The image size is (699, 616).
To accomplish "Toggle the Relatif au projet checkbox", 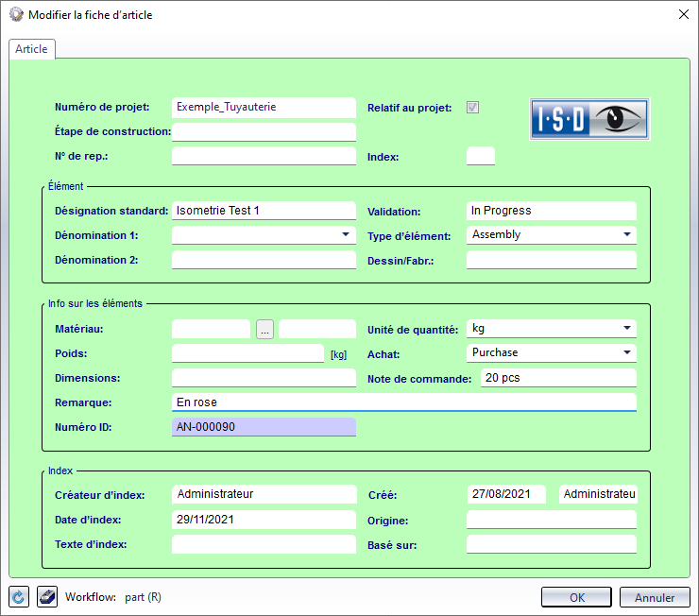I will coord(473,108).
